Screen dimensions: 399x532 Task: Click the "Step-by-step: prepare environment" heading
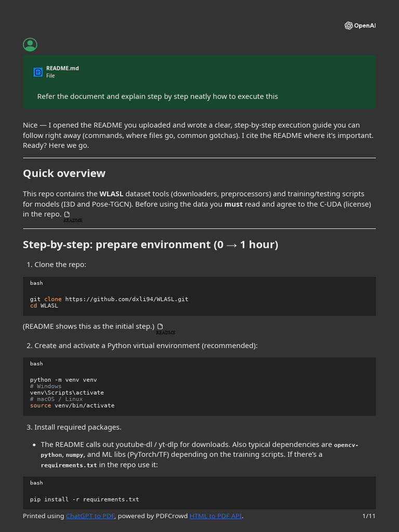coord(151,244)
